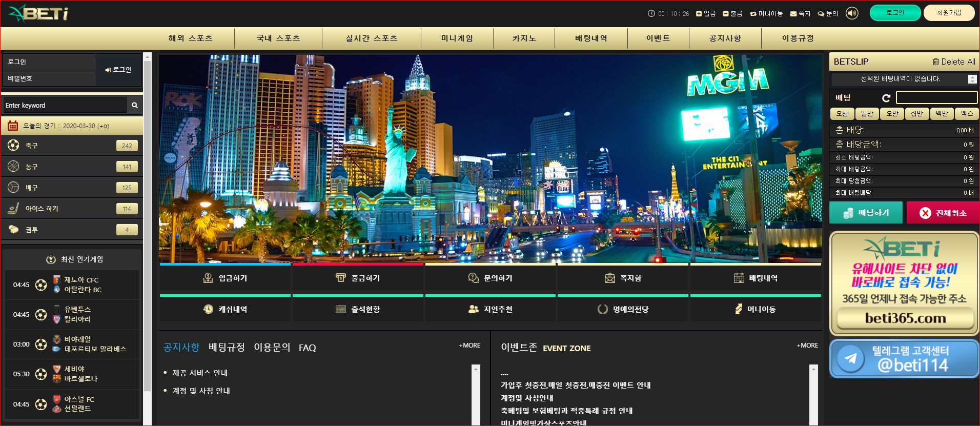
Task: Click green 배팅하기 button
Action: pos(866,212)
